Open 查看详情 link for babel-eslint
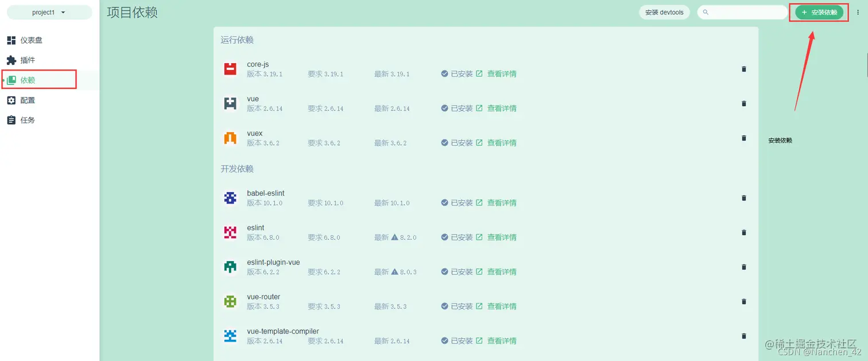The height and width of the screenshot is (361, 868). click(x=497, y=203)
